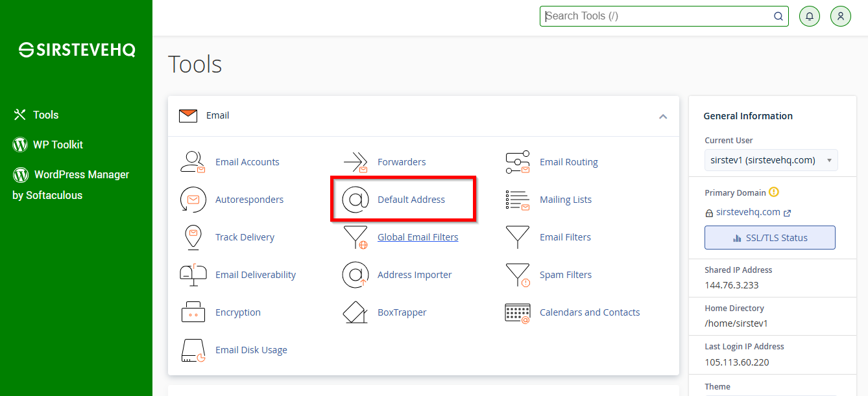Open the Track Delivery pin icon
This screenshot has width=868, height=396.
193,237
